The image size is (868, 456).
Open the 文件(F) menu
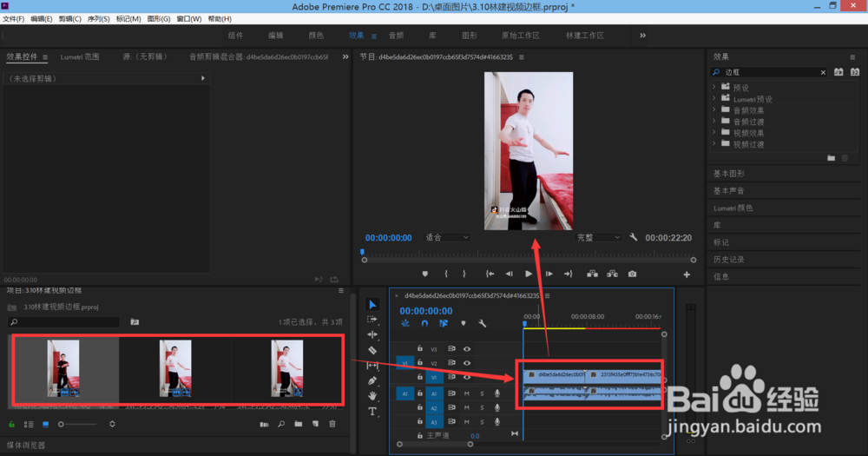click(x=13, y=19)
